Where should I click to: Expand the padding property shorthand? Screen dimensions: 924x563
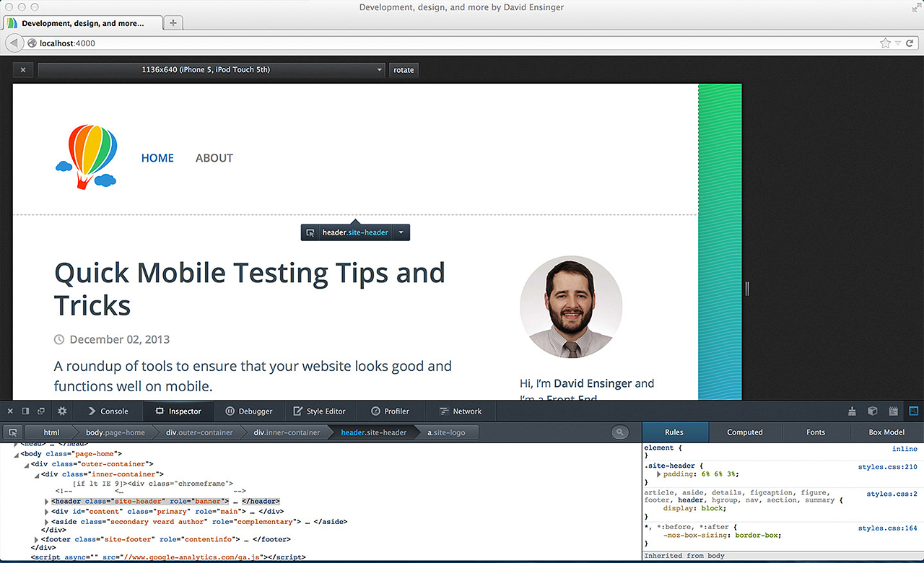click(x=659, y=474)
